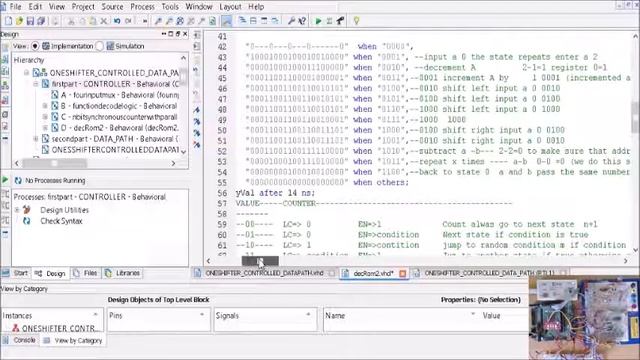Image resolution: width=640 pixels, height=360 pixels.
Task: Redo the edit via toolbar
Action: (128, 21)
